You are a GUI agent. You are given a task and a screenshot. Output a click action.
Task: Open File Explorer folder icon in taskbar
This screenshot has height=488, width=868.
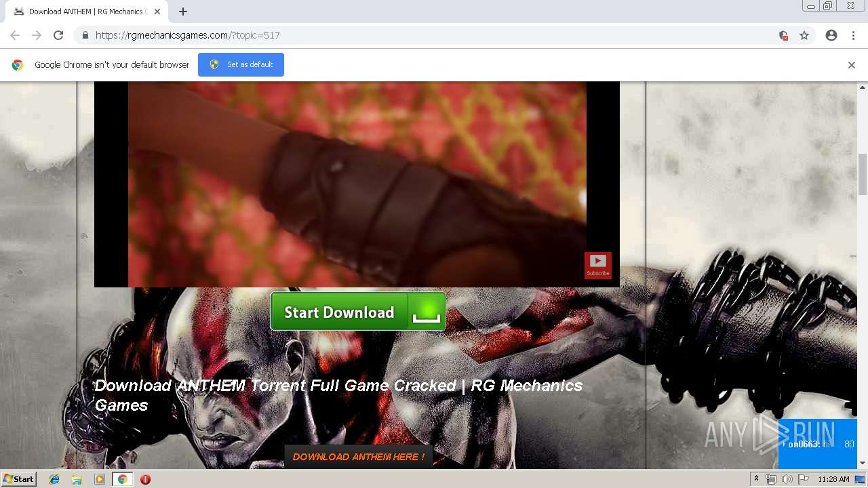(77, 479)
